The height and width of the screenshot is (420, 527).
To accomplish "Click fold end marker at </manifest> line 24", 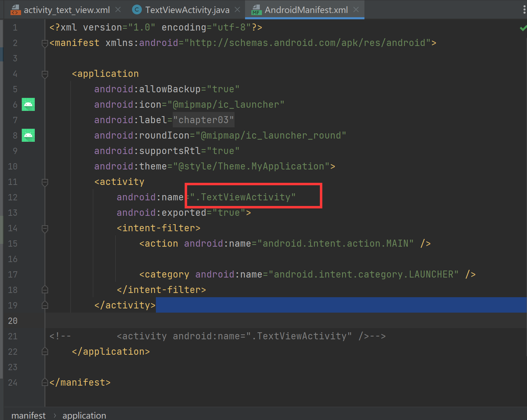I will pyautogui.click(x=45, y=382).
